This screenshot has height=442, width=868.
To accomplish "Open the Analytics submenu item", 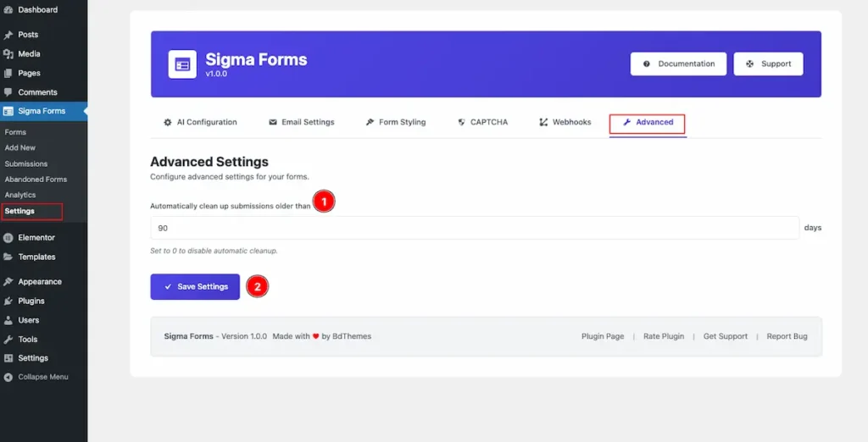I will pyautogui.click(x=20, y=195).
